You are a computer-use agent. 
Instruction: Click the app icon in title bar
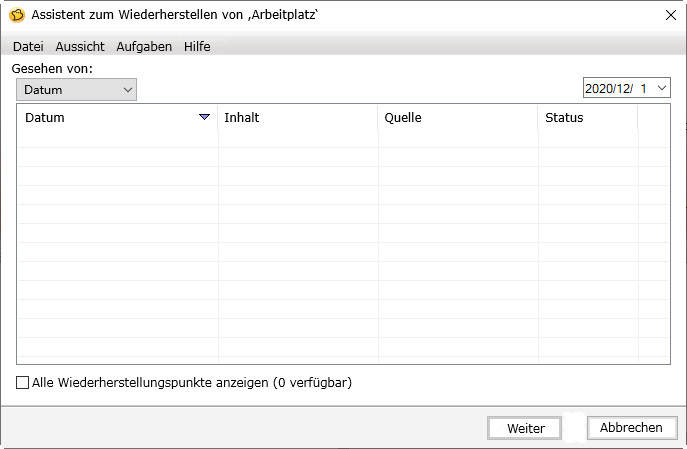(x=17, y=15)
